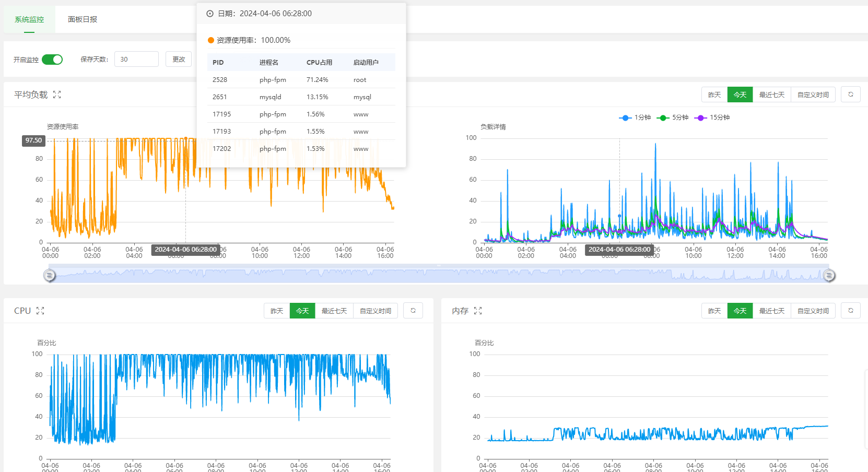The image size is (868, 472).
Task: Click 资源使用率 100.00% tooltip label
Action: pyautogui.click(x=253, y=40)
